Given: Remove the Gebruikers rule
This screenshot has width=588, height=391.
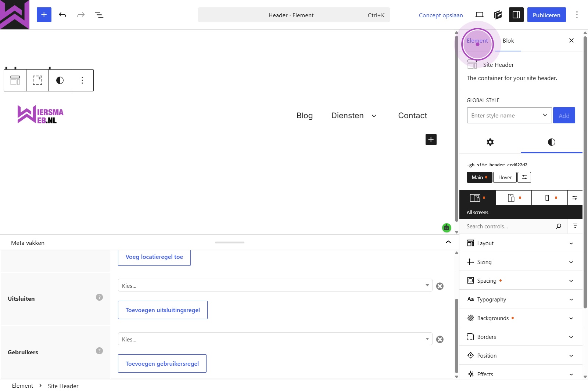Looking at the screenshot, I should tap(440, 339).
